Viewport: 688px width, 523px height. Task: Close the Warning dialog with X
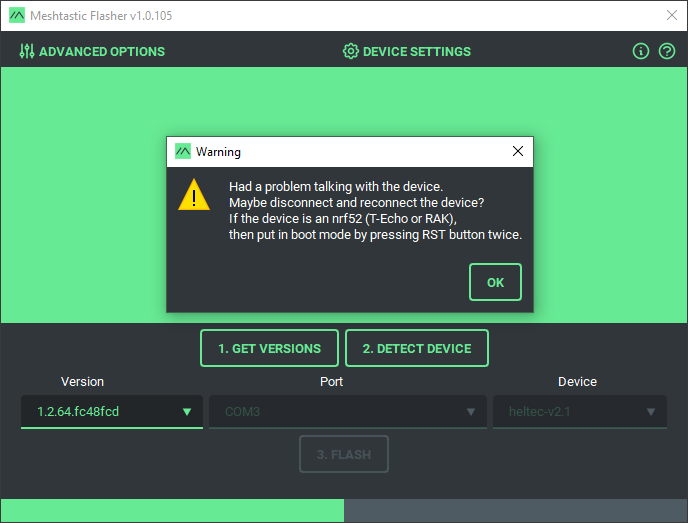[x=518, y=151]
